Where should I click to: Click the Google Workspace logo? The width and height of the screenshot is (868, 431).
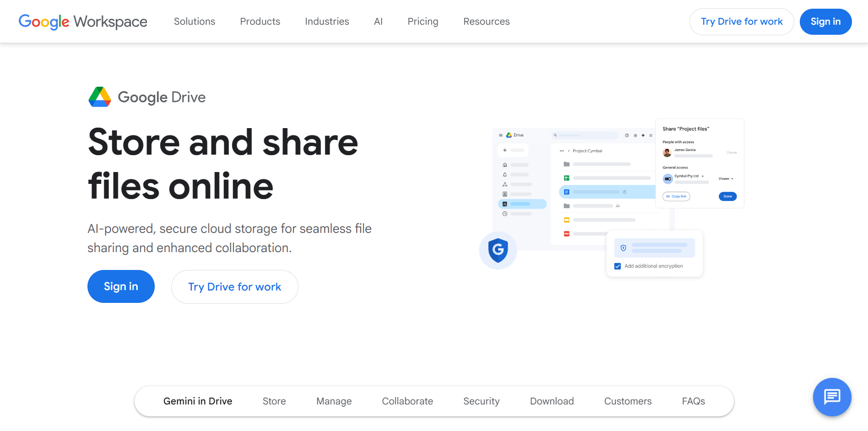click(83, 22)
